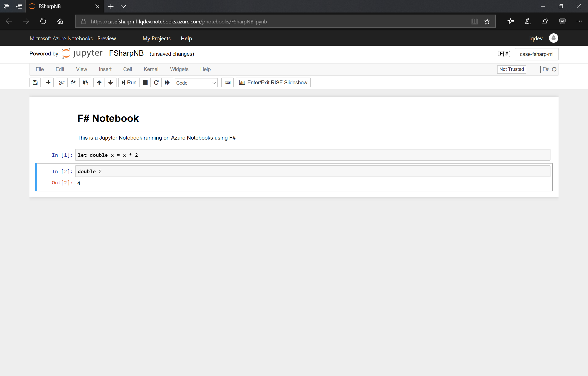Open Help in Azure Notebooks header
The height and width of the screenshot is (376, 588).
click(186, 39)
